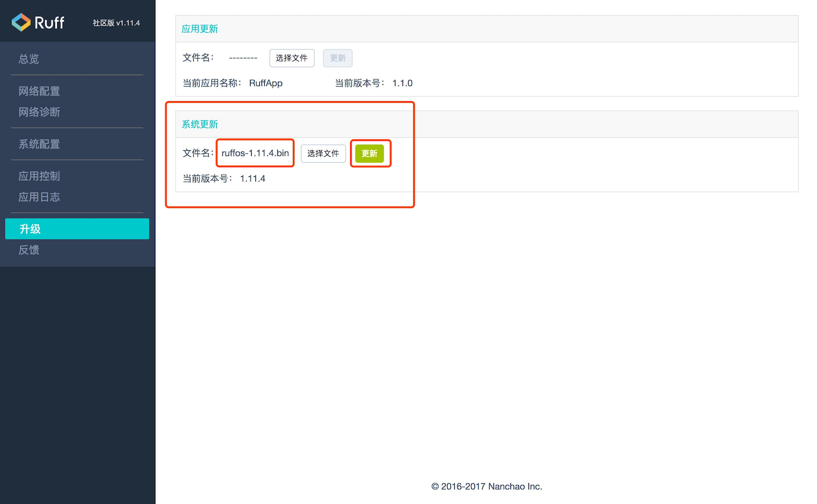This screenshot has height=504, width=817.
Task: Open the 总览 overview page
Action: 29,59
